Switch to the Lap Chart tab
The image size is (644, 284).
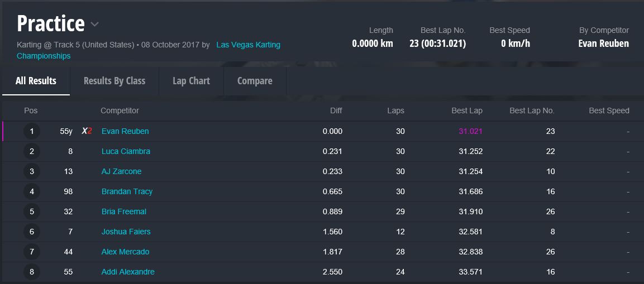point(191,81)
